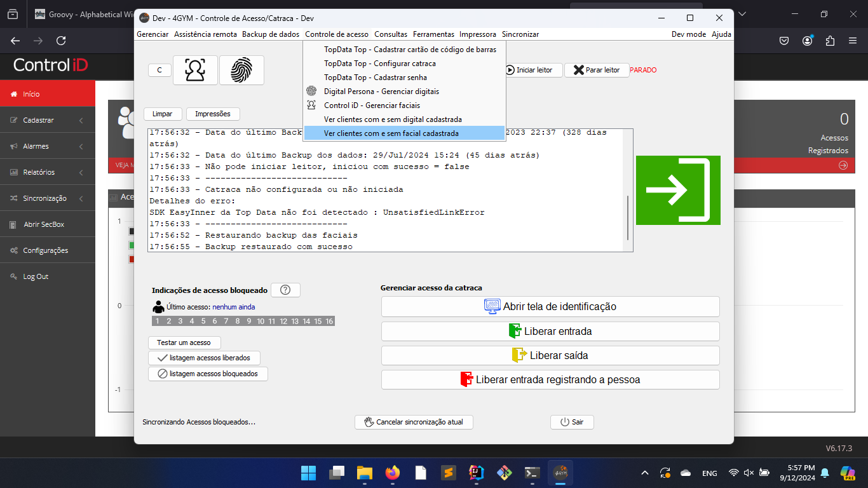Viewport: 868px width, 488px height.
Task: Click access indicator box number 8
Action: point(238,322)
